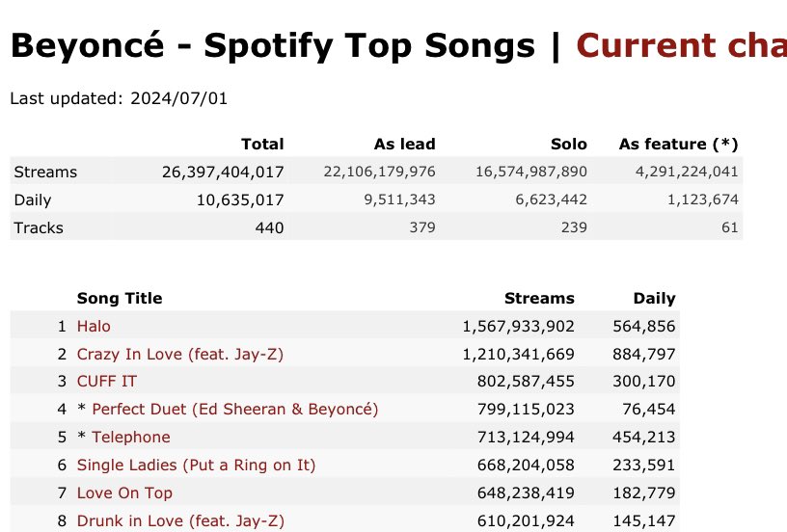Open Perfect Duet (Ed Sheeran & Beyoncé) link

tap(235, 410)
